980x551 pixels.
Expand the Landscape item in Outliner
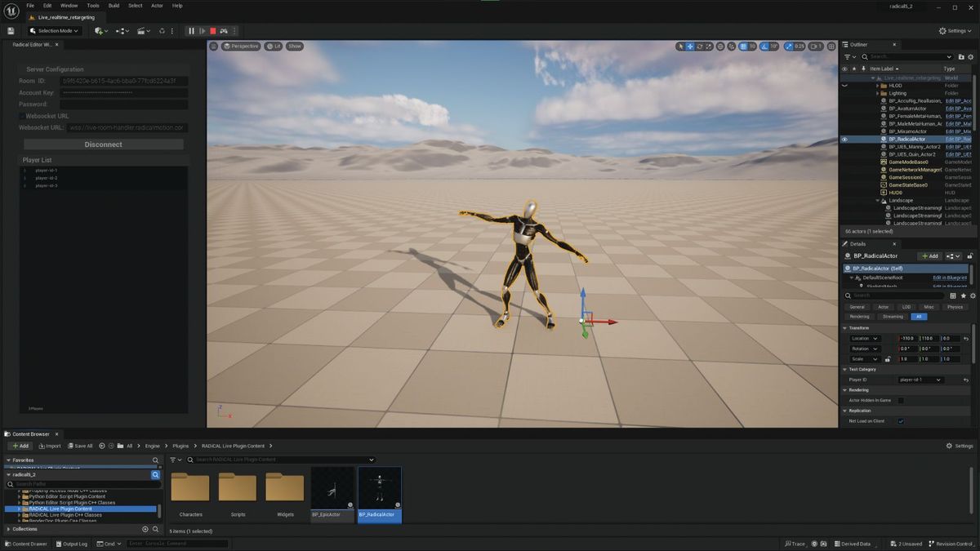point(878,200)
